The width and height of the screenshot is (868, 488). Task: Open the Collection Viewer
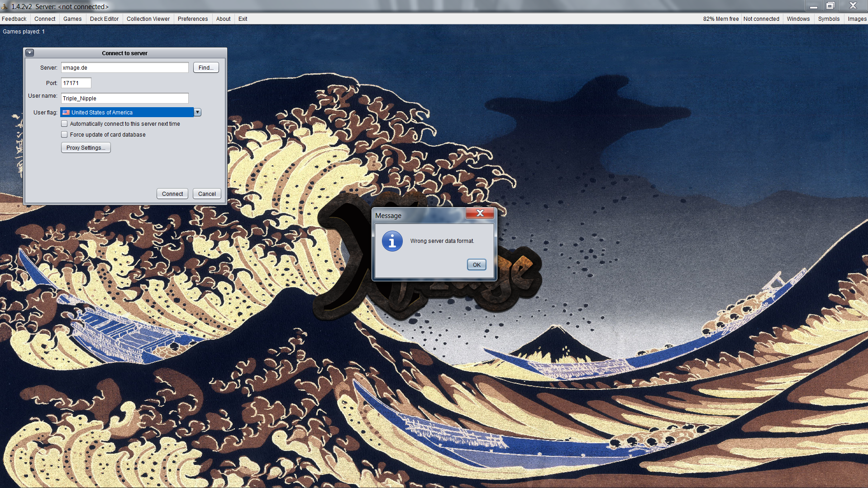(x=148, y=19)
